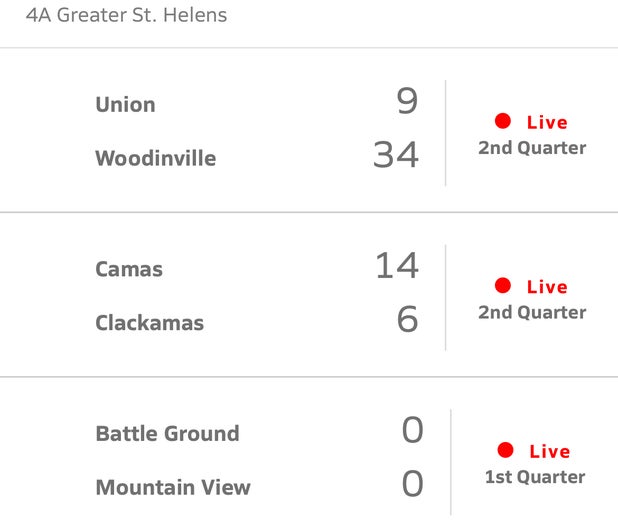This screenshot has width=618, height=529.
Task: Open the Camas team entry
Action: (x=129, y=269)
